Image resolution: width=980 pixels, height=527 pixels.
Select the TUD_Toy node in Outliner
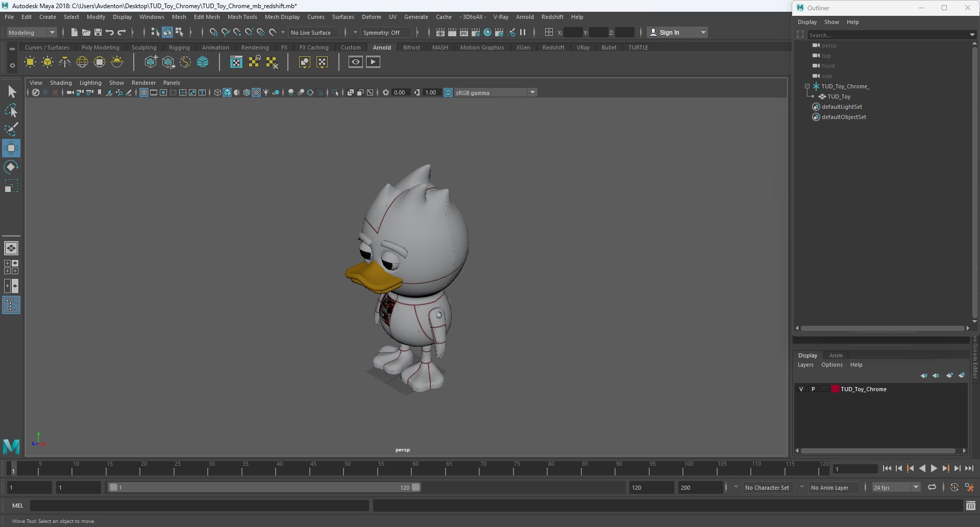pos(839,97)
